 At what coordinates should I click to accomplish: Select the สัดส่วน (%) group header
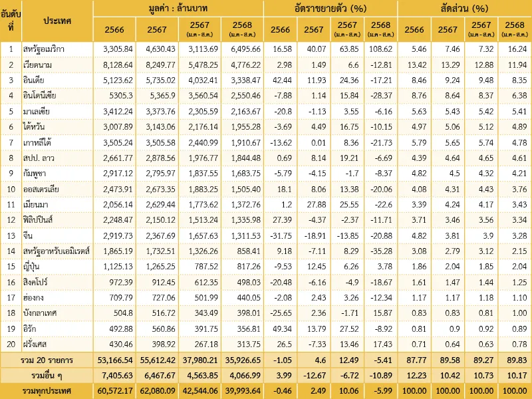coord(464,9)
